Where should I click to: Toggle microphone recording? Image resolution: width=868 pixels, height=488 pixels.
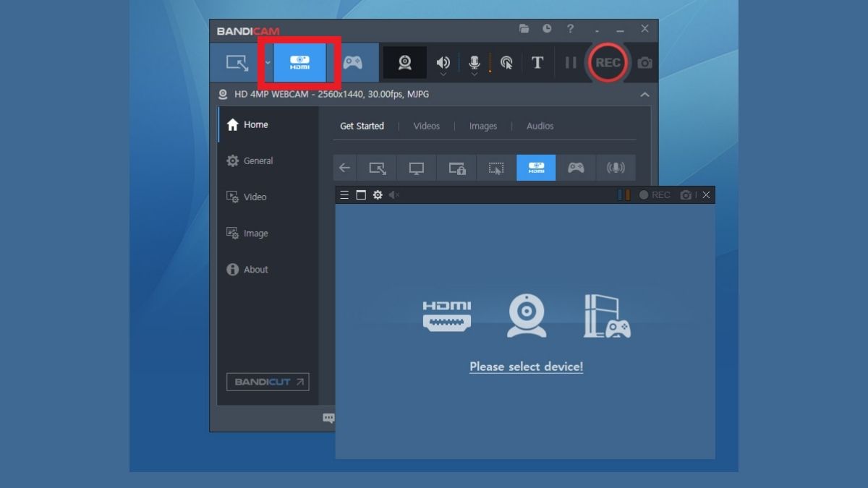coord(475,63)
